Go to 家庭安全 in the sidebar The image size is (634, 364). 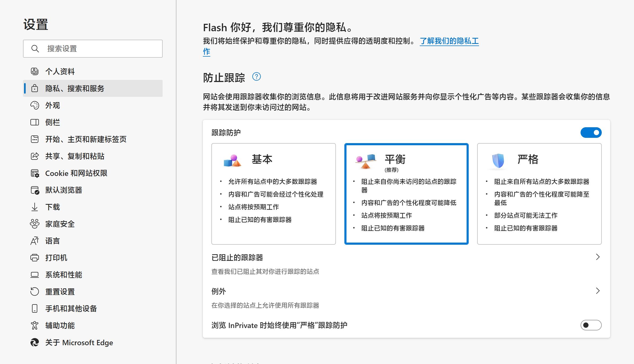click(x=93, y=224)
